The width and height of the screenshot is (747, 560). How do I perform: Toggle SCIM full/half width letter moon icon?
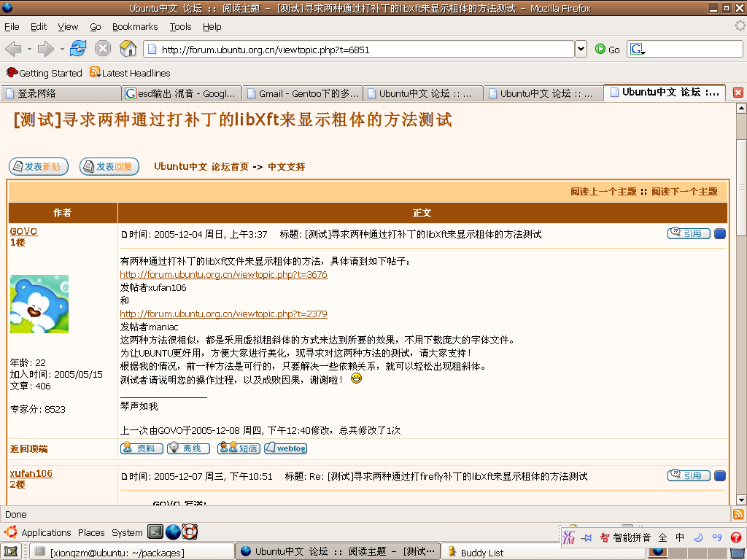pos(698,537)
